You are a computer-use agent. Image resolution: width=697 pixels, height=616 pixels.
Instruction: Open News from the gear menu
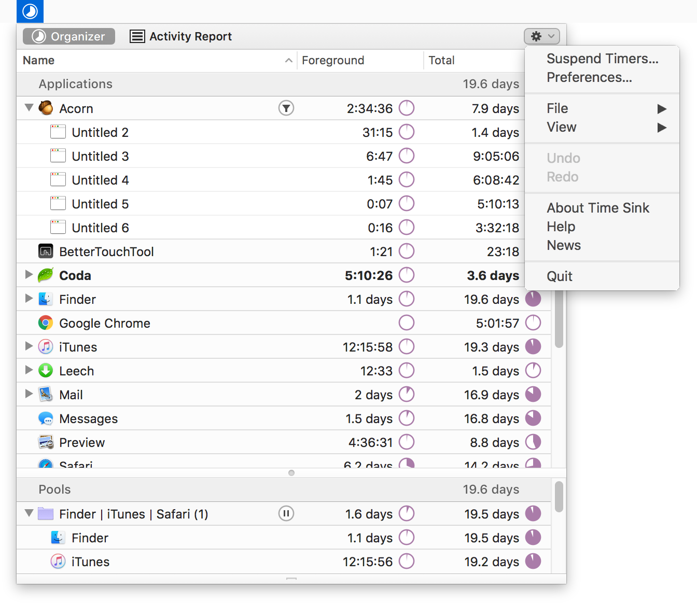pyautogui.click(x=602, y=245)
